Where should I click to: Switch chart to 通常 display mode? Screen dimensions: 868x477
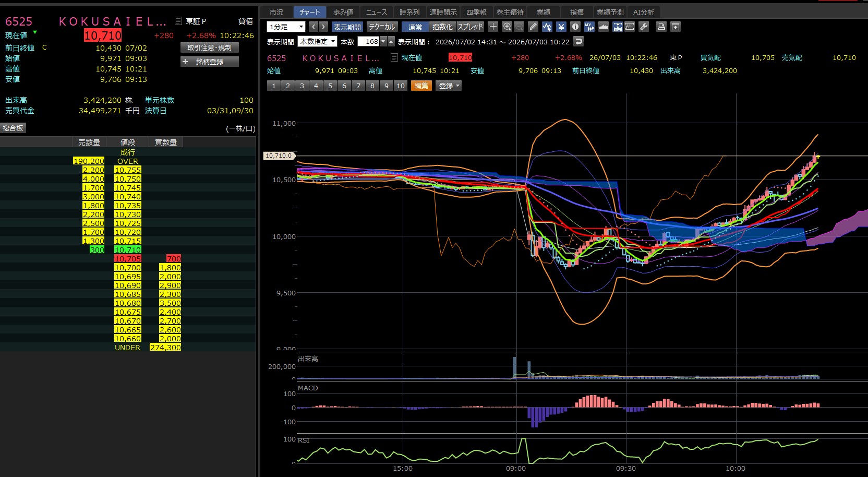click(415, 27)
